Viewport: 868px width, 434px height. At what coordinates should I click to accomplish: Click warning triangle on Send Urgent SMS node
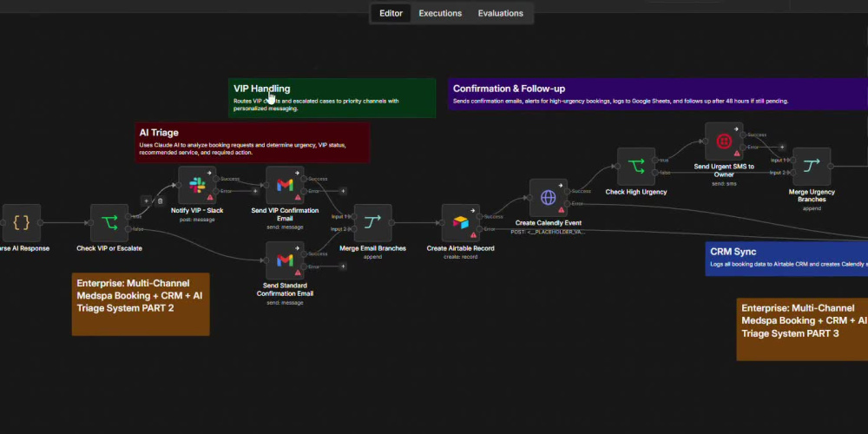[x=737, y=154]
